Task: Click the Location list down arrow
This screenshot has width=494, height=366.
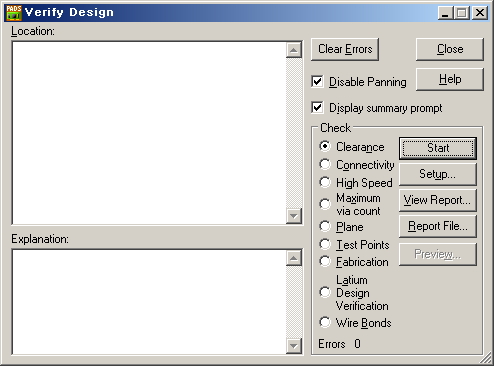Action: pos(294,216)
